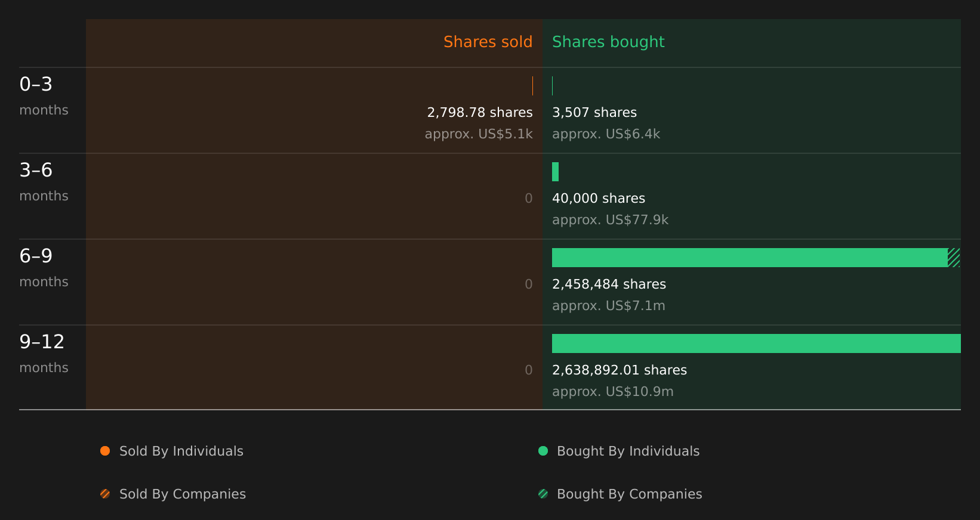Screen dimensions: 980x520
Task: Click the green Bought By Individuals legend dot
Action: point(543,451)
